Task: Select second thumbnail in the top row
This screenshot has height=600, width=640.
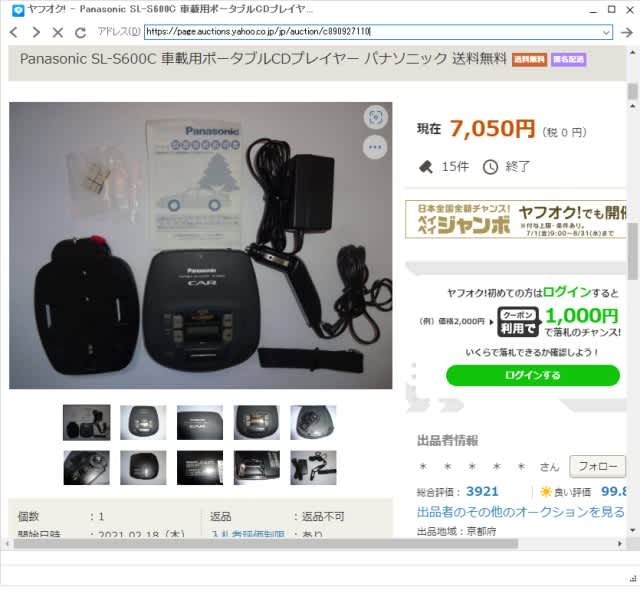Action: coord(143,422)
